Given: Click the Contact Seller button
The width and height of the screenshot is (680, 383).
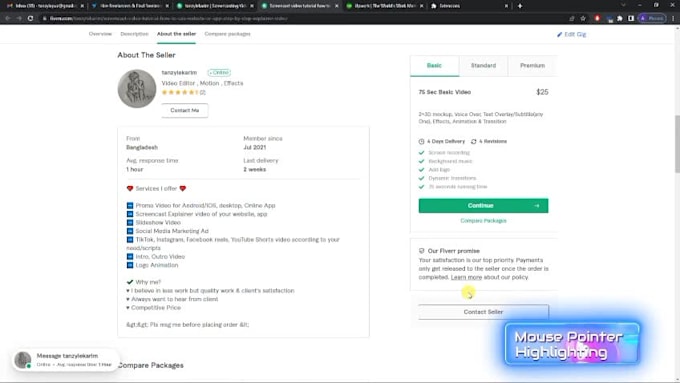Looking at the screenshot, I should (483, 312).
